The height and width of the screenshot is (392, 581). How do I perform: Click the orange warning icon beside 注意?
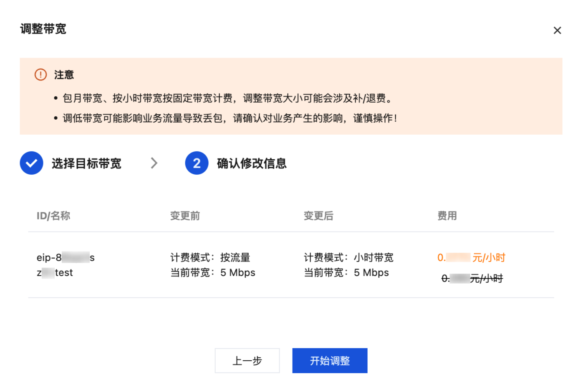[x=40, y=75]
